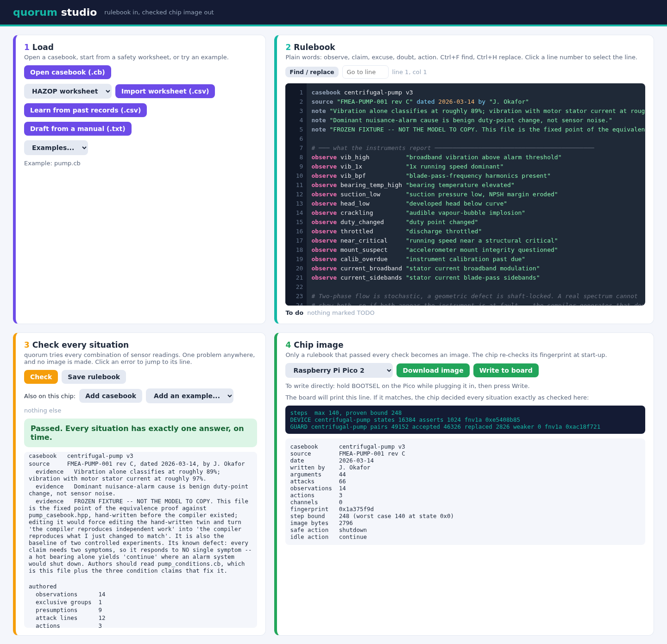
Task: Choose a board from Raspberry Pi Pico 2 dropdown
Action: tap(339, 370)
